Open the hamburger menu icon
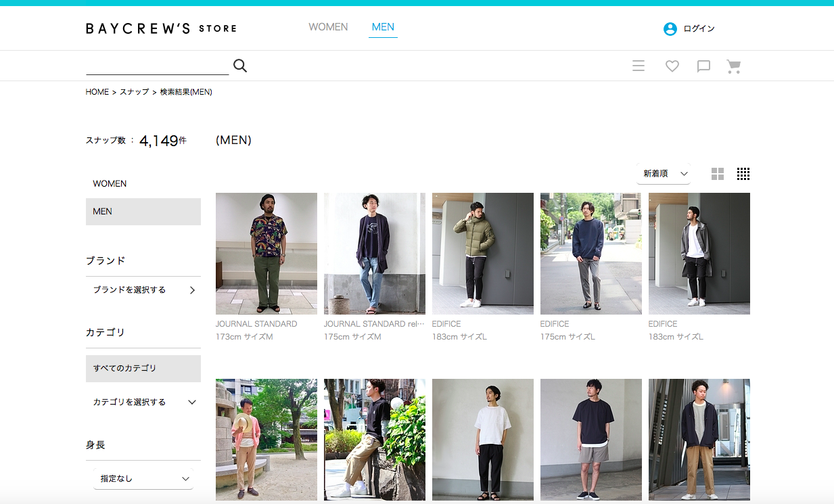Viewport: 834px width, 504px height. [x=639, y=66]
